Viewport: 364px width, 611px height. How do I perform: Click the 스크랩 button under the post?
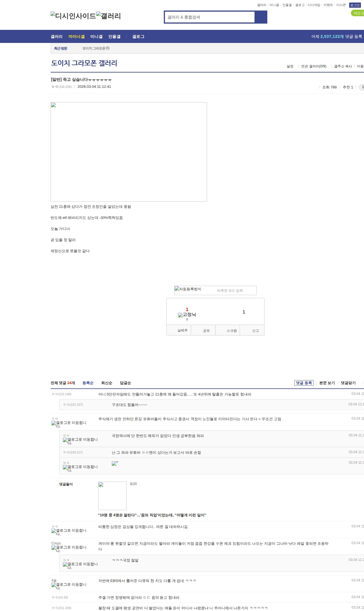tap(231, 331)
